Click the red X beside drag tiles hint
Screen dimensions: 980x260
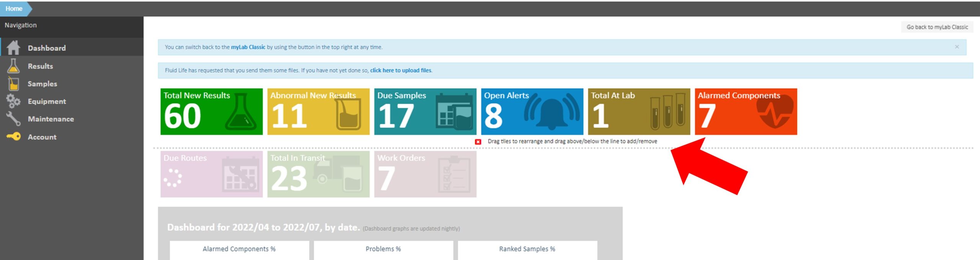(x=478, y=142)
